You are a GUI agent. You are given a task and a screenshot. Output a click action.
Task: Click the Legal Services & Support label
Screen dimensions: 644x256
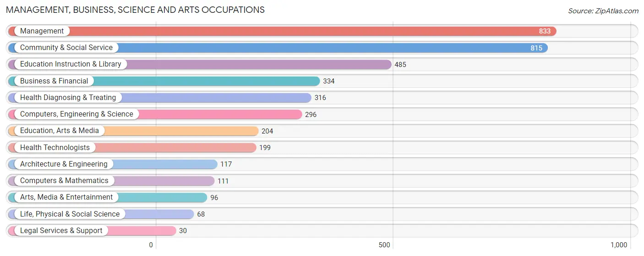[61, 231]
